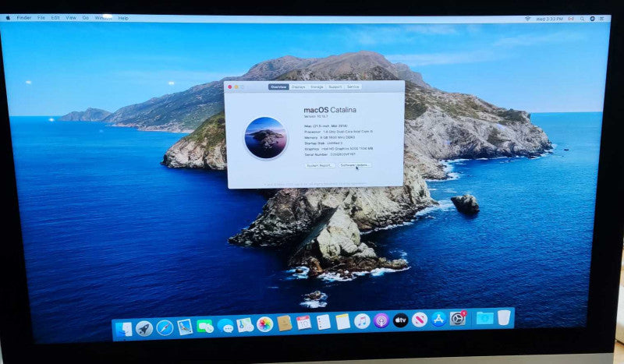Open the Apple menu logo
Viewport: 624px width, 364px height.
(x=8, y=18)
